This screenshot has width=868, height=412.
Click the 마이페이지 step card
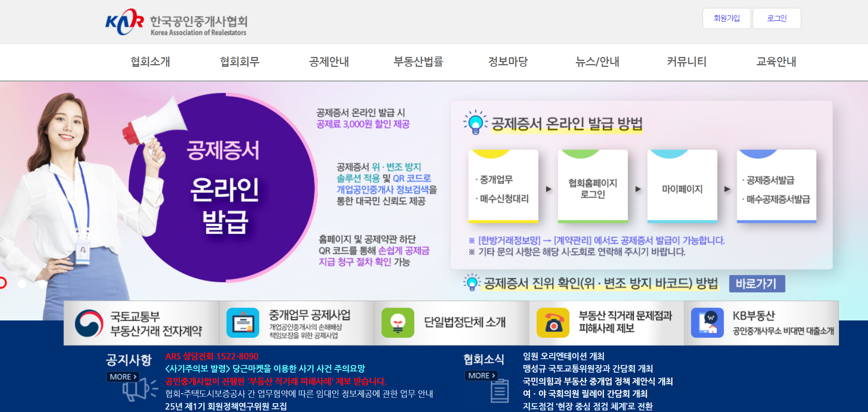coord(682,186)
